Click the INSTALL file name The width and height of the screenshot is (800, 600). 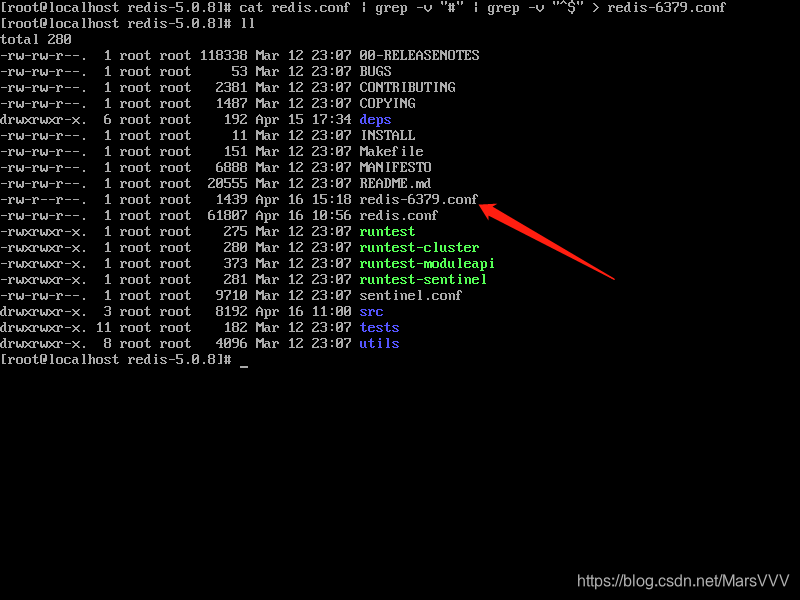tap(388, 135)
